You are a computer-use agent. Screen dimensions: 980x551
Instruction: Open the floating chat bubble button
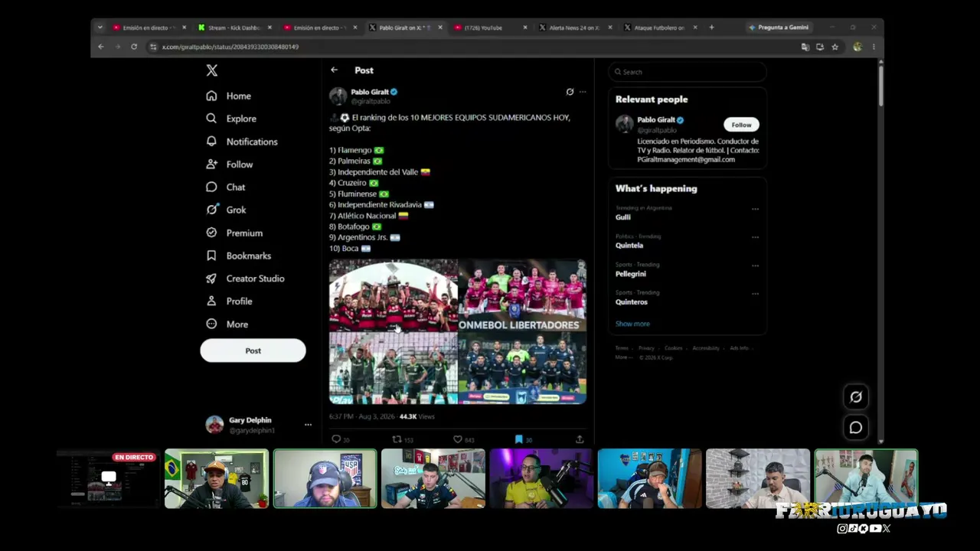point(856,428)
